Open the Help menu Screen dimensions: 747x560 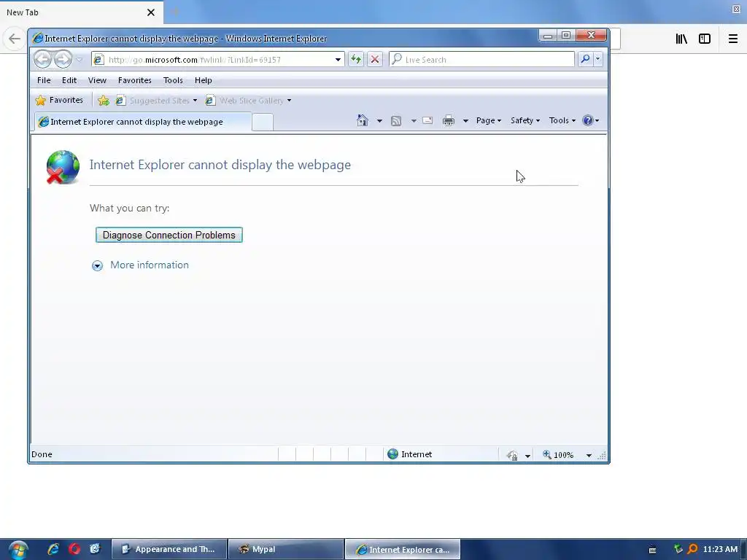[203, 80]
